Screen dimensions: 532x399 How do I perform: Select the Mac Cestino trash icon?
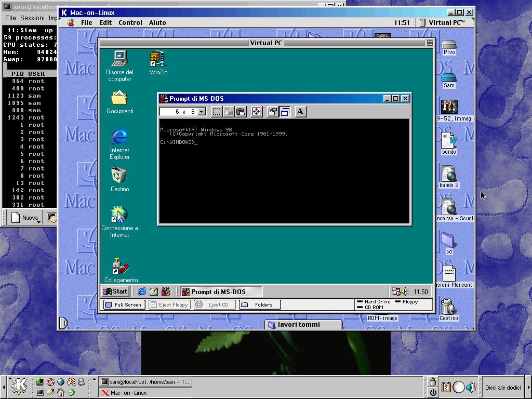(x=448, y=310)
